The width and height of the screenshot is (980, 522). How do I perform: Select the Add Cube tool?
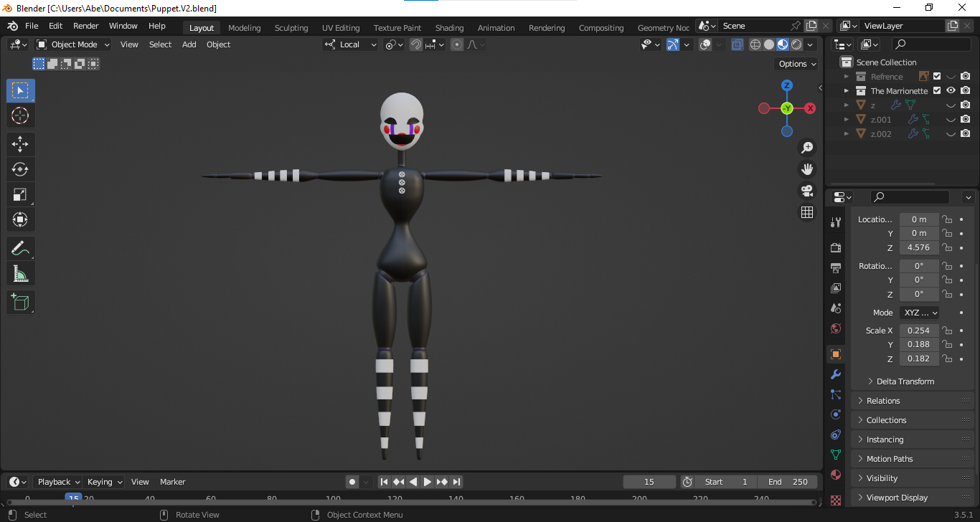pyautogui.click(x=20, y=303)
